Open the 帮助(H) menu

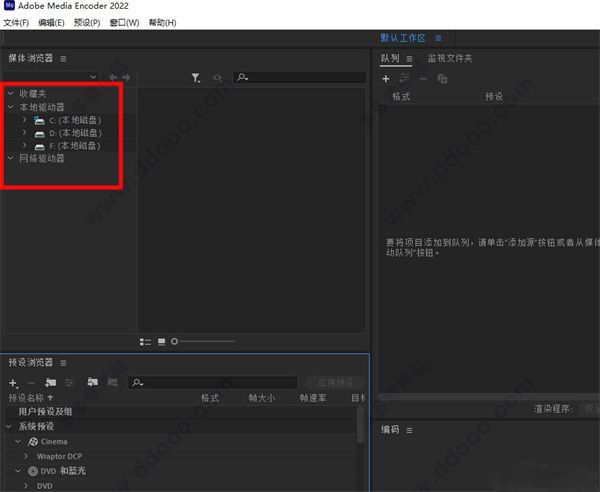click(163, 23)
